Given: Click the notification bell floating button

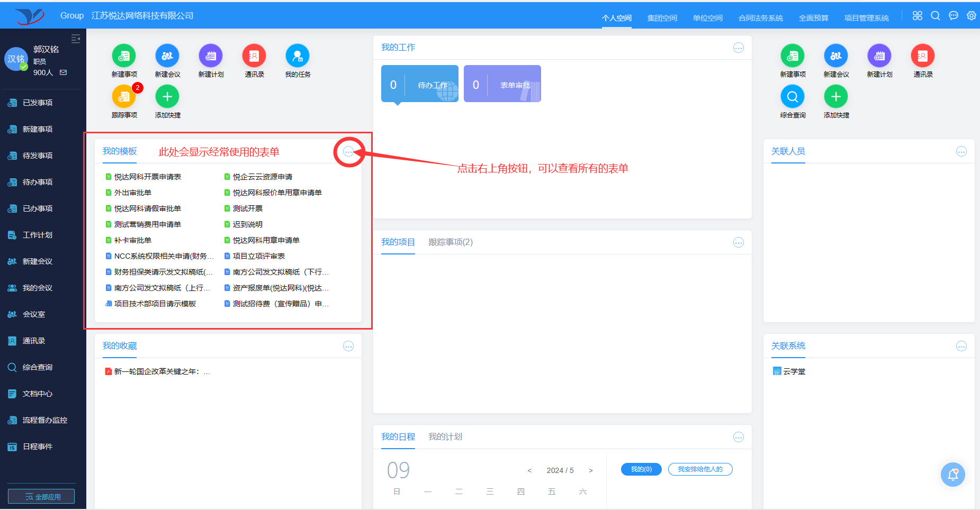Looking at the screenshot, I should [x=952, y=475].
